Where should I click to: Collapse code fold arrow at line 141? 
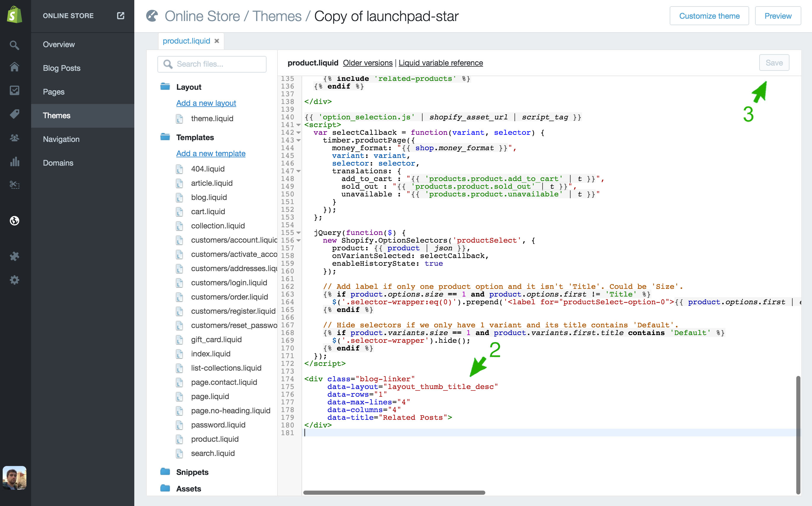pos(298,125)
